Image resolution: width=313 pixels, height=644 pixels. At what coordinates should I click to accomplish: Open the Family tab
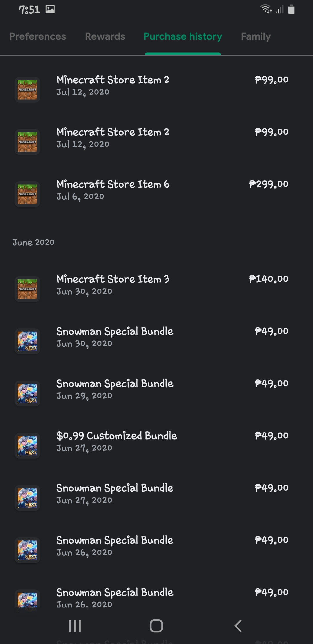pos(256,37)
